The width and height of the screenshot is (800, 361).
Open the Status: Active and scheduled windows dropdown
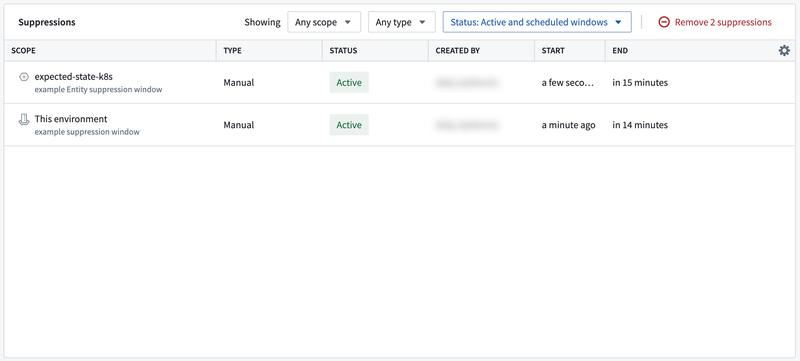[537, 22]
